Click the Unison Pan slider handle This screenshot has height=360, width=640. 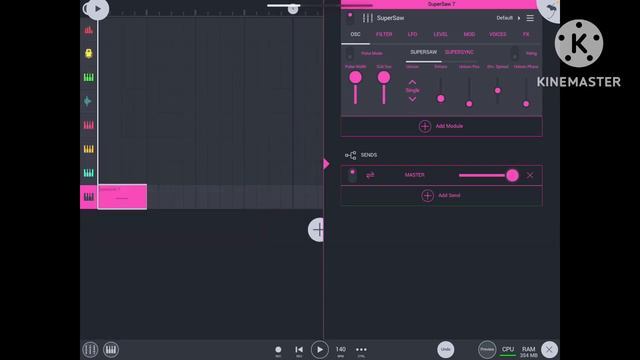point(469,104)
